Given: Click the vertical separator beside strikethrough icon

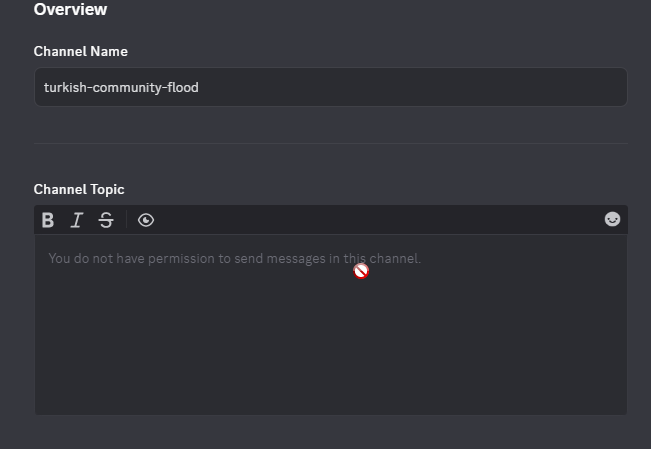Looking at the screenshot, I should (126, 220).
